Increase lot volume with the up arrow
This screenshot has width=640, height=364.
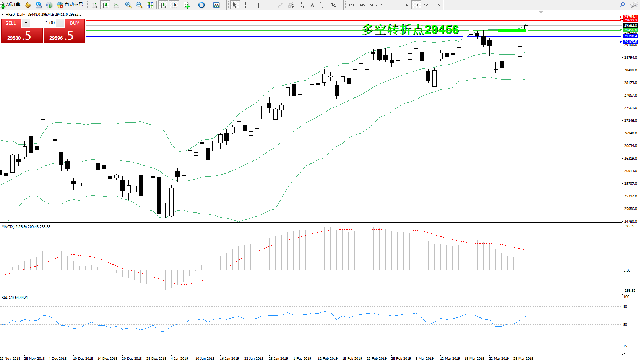click(60, 23)
